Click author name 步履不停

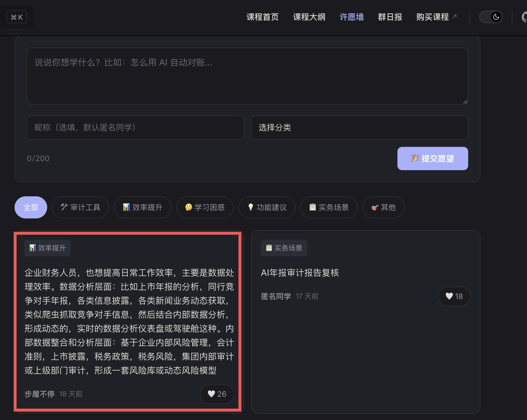coord(40,394)
